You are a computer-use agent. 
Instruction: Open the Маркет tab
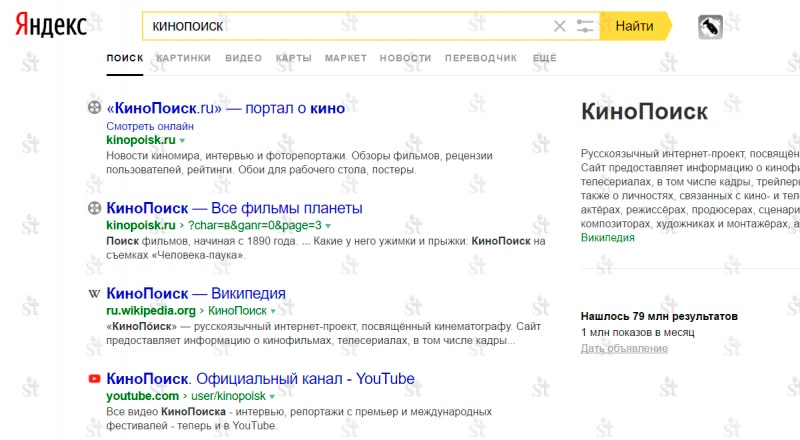pos(346,58)
